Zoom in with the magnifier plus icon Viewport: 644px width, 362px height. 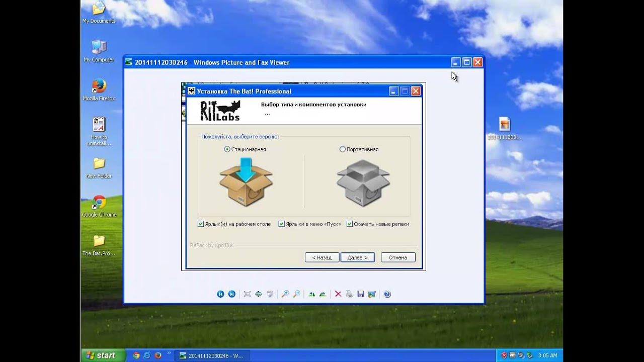tap(285, 294)
